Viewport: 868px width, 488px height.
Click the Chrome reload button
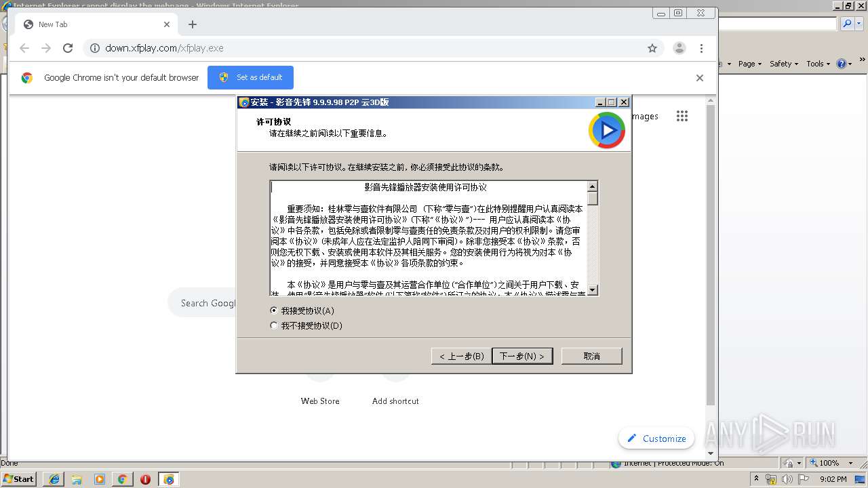68,48
